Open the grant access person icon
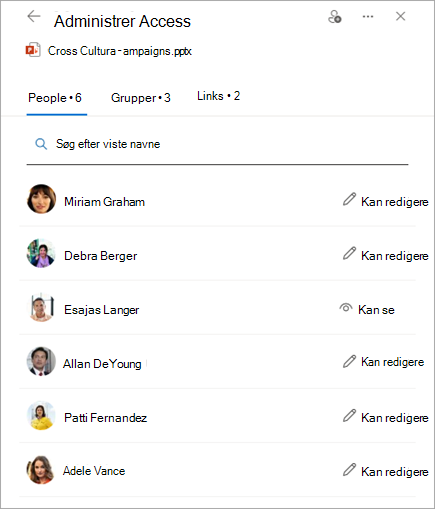Viewport: 435px width, 509px height. pyautogui.click(x=335, y=17)
